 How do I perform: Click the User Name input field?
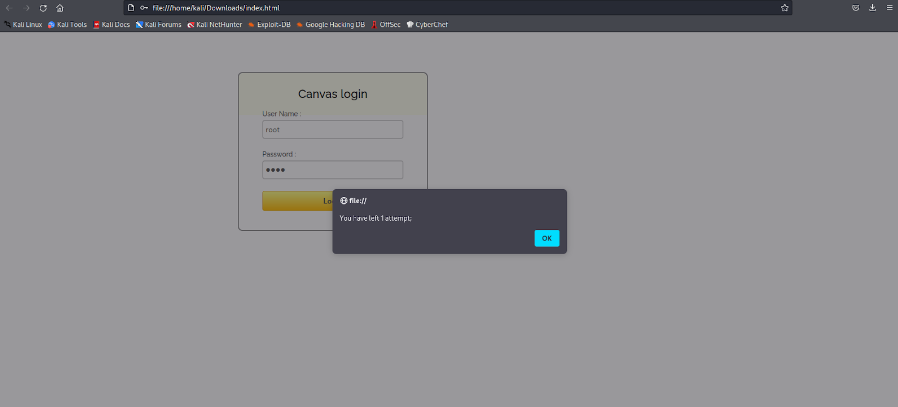332,129
